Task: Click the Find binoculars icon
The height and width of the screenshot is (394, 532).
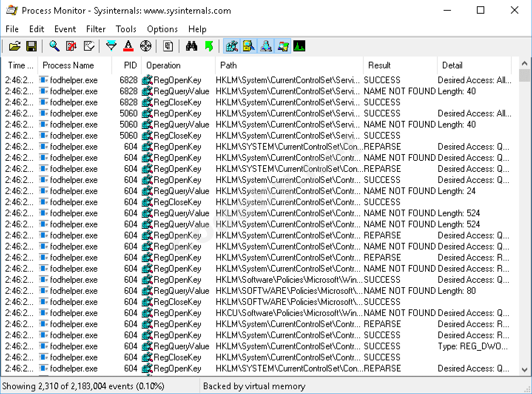Action: (191, 46)
